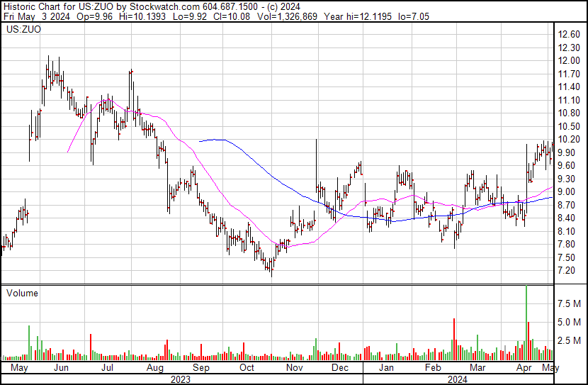Click the 12.60 price axis label
Screen dimensions: 588x385
tap(569, 35)
